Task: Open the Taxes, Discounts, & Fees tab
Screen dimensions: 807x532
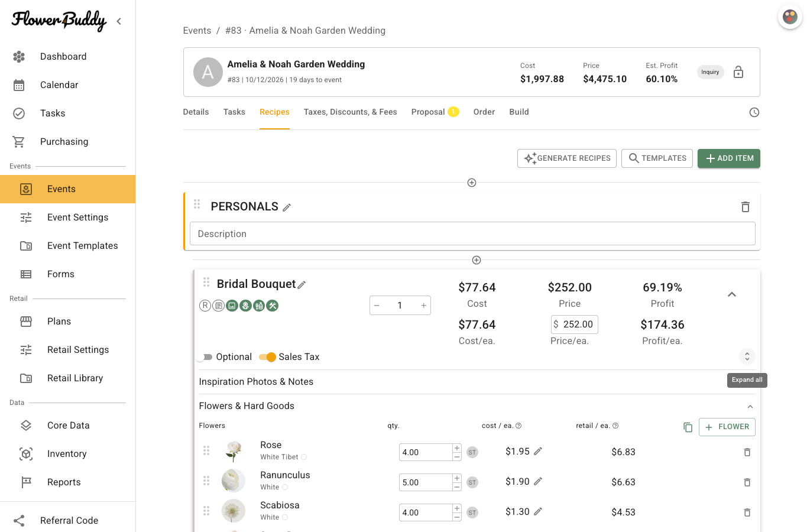Action: click(x=351, y=112)
